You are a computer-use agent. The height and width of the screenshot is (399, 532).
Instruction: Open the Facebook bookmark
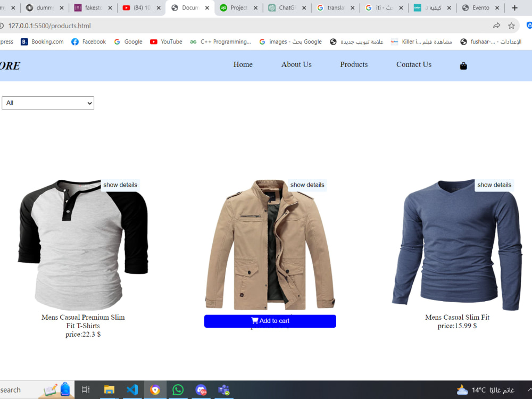[88, 41]
